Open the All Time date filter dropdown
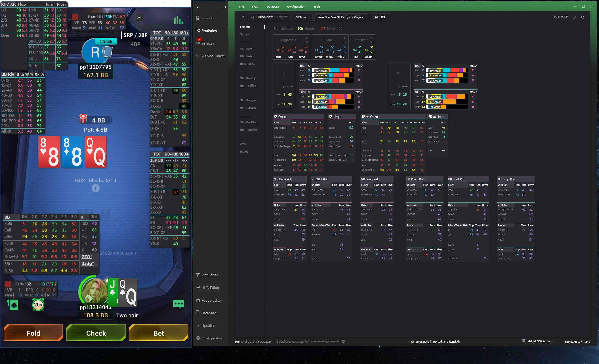This screenshot has height=364, width=599. [x=302, y=17]
